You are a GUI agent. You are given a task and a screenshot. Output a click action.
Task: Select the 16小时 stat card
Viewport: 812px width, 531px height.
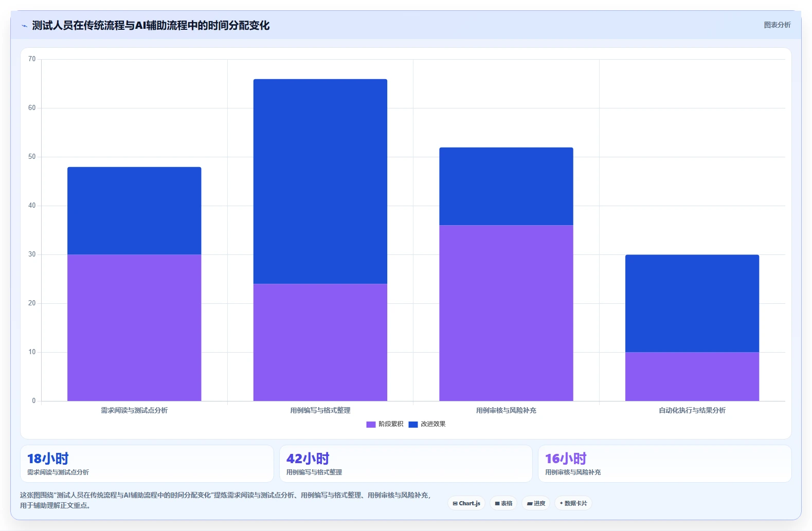pos(664,464)
